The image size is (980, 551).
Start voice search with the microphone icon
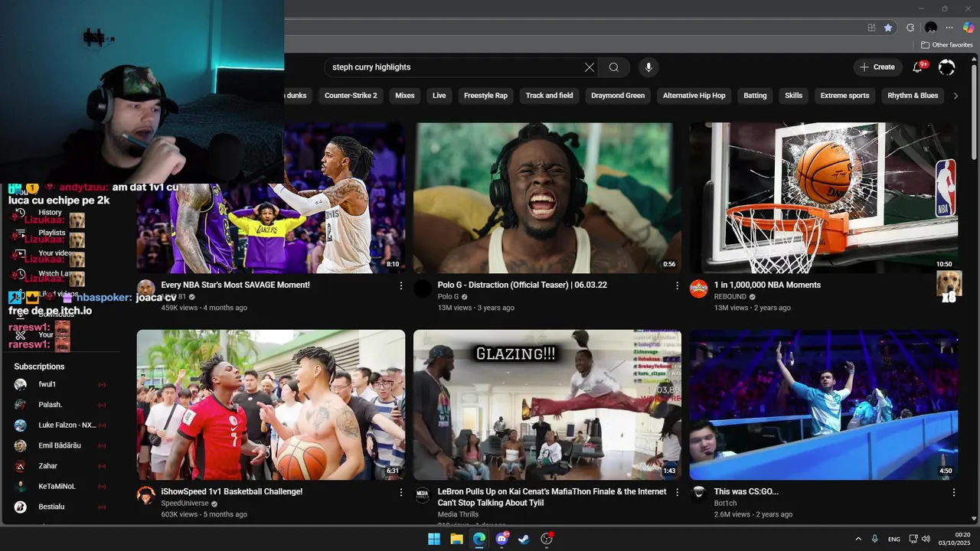(x=648, y=67)
